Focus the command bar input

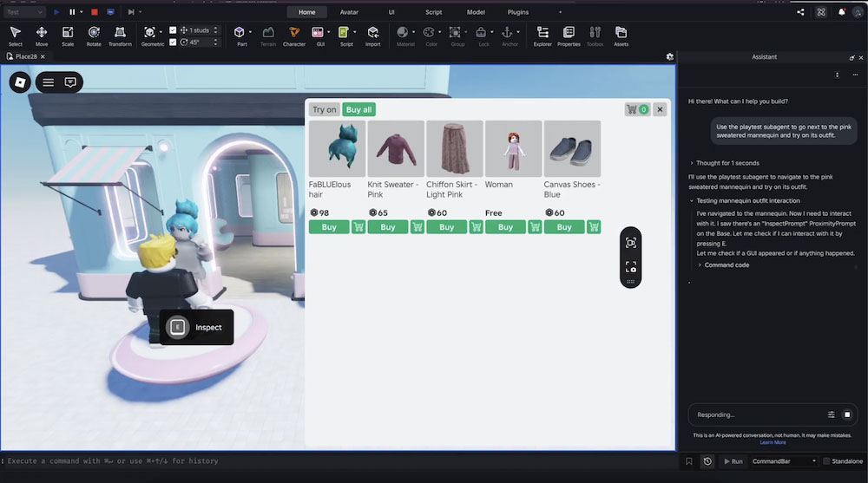click(338, 460)
